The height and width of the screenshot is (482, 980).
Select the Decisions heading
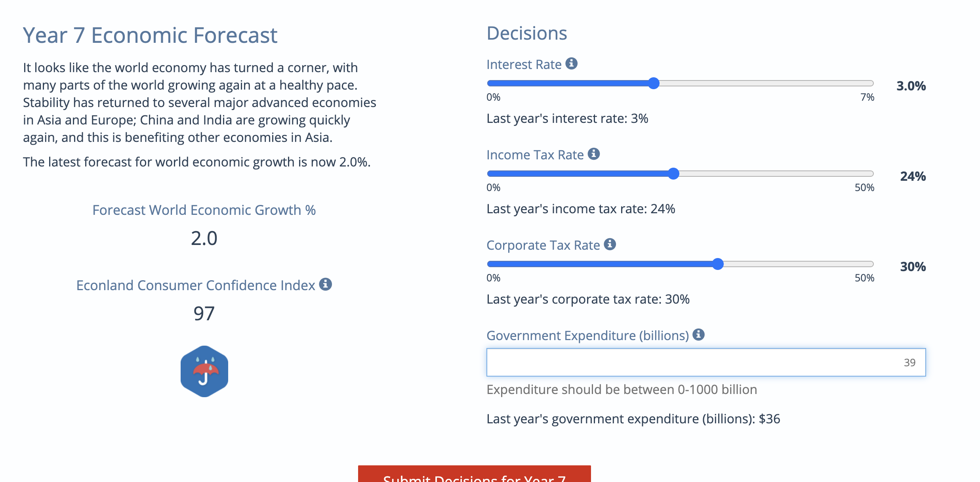[x=527, y=33]
